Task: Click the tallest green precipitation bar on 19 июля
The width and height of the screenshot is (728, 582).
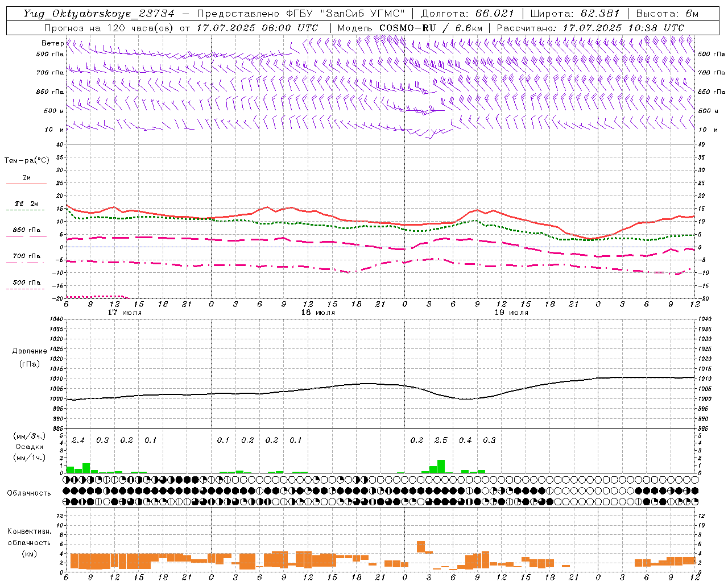Action: [441, 466]
